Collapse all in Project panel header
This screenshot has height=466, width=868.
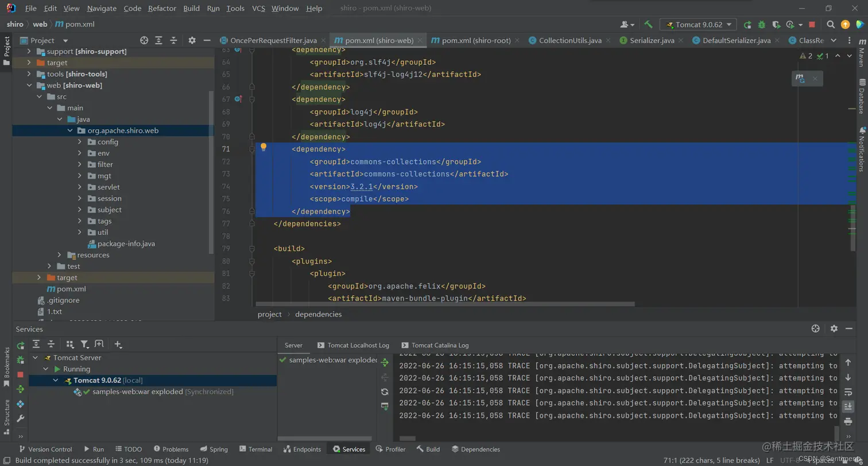pyautogui.click(x=173, y=40)
